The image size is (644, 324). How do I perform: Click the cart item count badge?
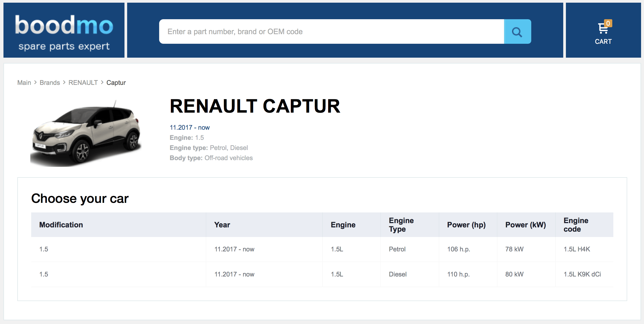608,23
